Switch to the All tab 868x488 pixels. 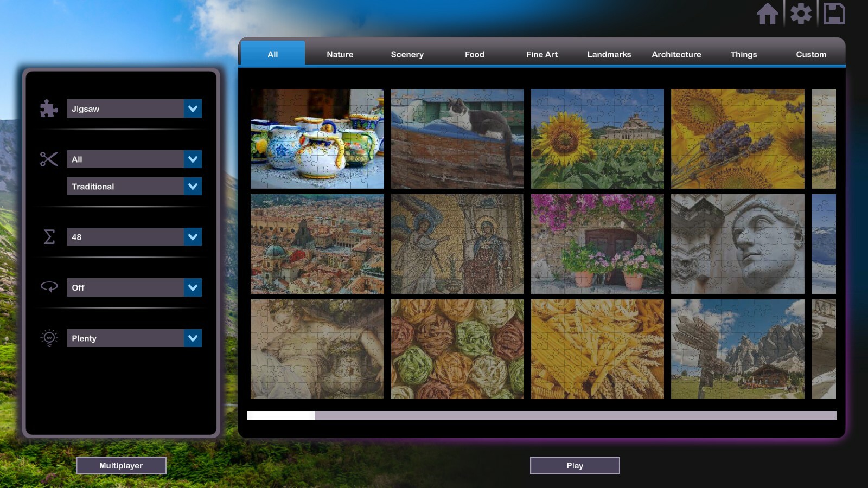273,54
